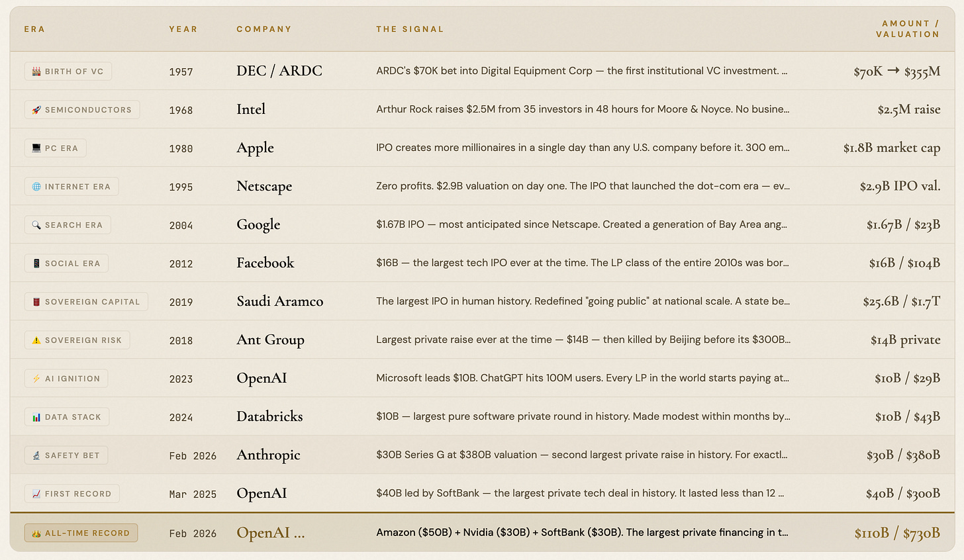Screen dimensions: 964x560
Task: Click the ERA column header
Action: [34, 29]
